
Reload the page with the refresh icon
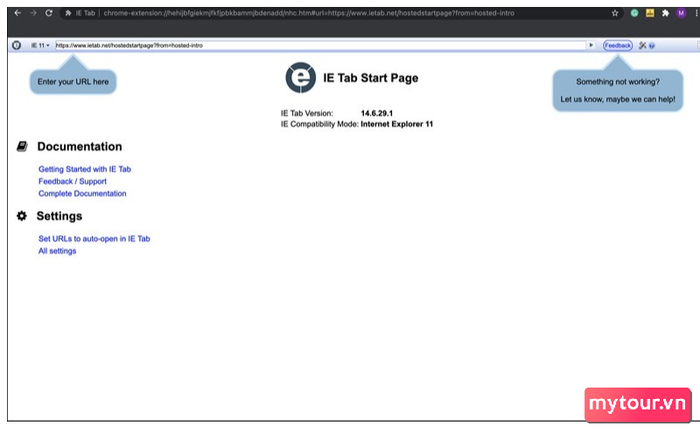coord(49,13)
